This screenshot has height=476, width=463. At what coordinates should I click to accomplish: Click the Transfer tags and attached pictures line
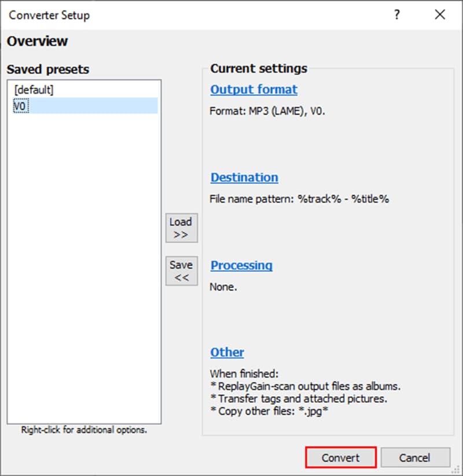pyautogui.click(x=299, y=398)
